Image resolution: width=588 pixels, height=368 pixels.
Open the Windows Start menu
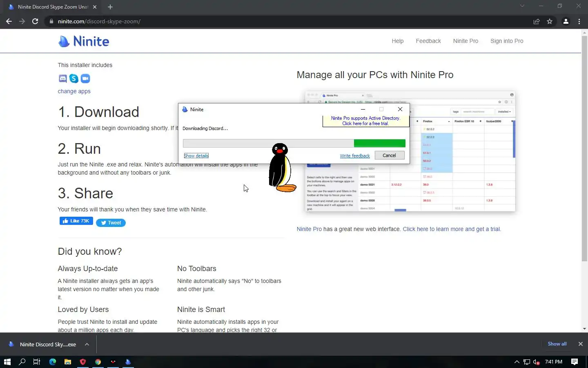(x=7, y=362)
